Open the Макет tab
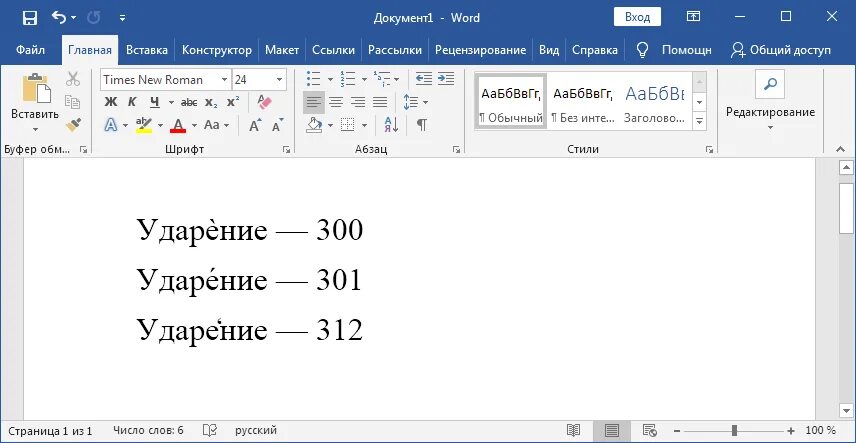Viewport: 856px width, 443px height. (282, 50)
